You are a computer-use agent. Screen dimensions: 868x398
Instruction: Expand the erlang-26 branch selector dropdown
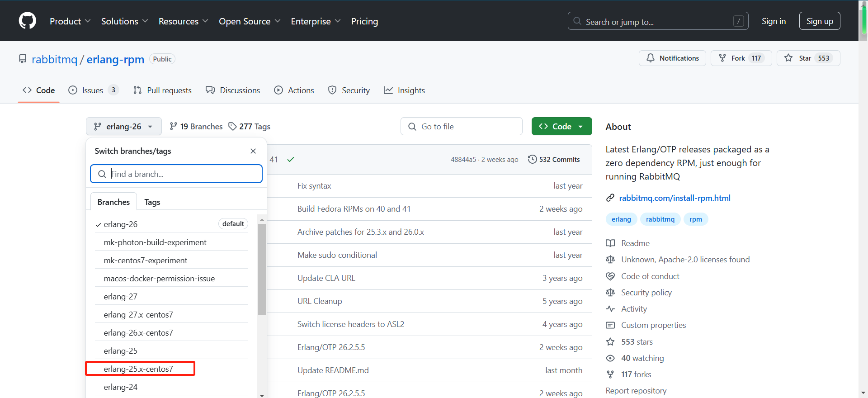[123, 127]
